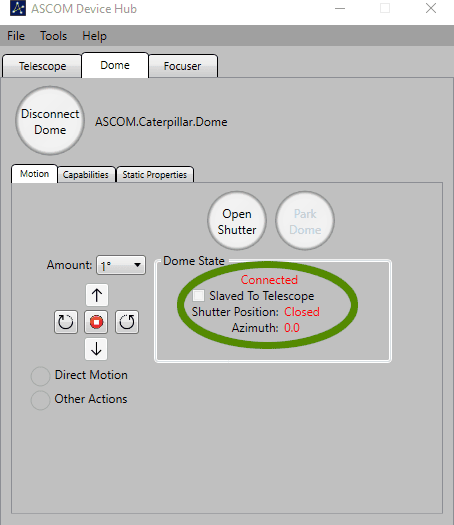Click the 0.0 azimuth value
This screenshot has width=454, height=525.
pyautogui.click(x=292, y=328)
